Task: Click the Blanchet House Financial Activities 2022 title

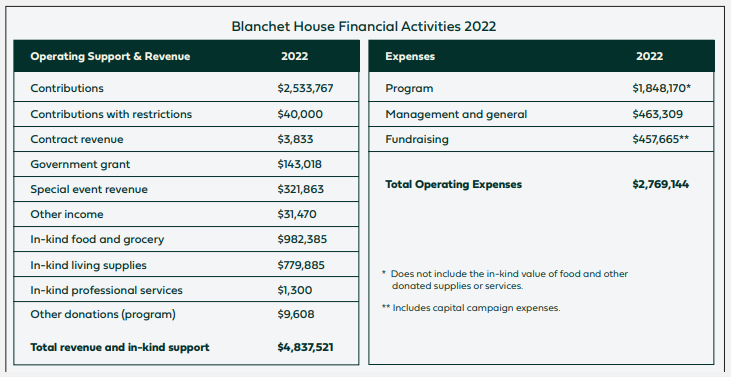Action: coord(364,26)
